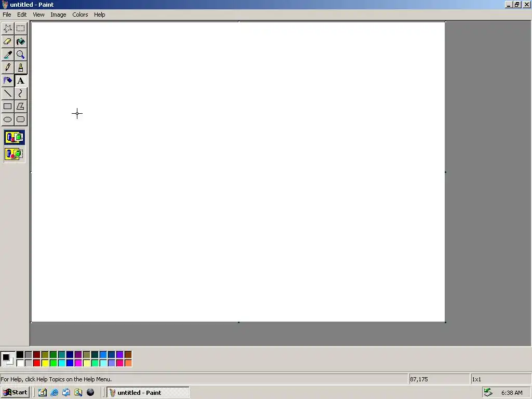Viewport: 532px width, 399px height.
Task: Select the periwinkle lavender-blue swatch
Action: 112,363
